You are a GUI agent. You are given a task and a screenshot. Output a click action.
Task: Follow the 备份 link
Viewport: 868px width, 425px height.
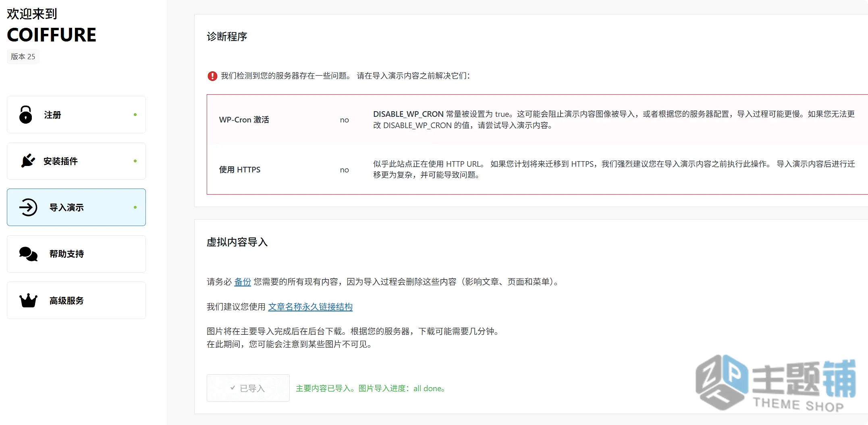click(x=243, y=282)
